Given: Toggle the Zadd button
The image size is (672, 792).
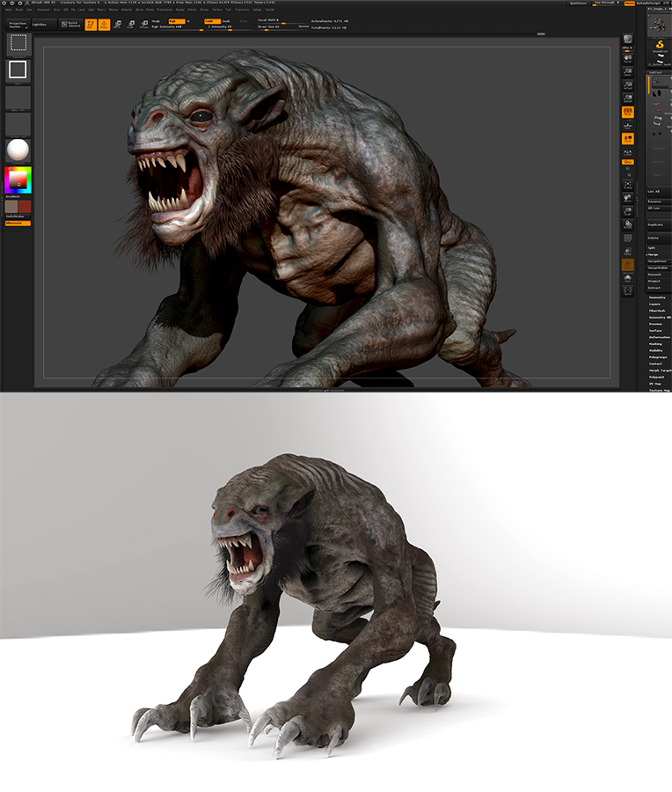Looking at the screenshot, I should click(x=211, y=21).
